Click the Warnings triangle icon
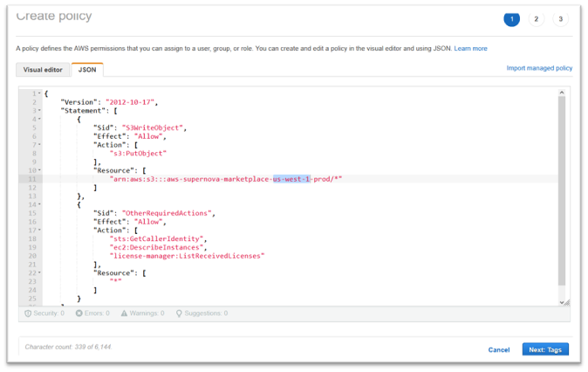Image resolution: width=588 pixels, height=372 pixels. coord(124,313)
